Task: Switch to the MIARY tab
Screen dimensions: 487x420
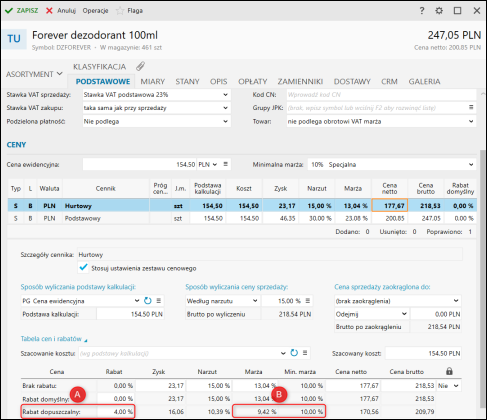Action: click(x=153, y=81)
